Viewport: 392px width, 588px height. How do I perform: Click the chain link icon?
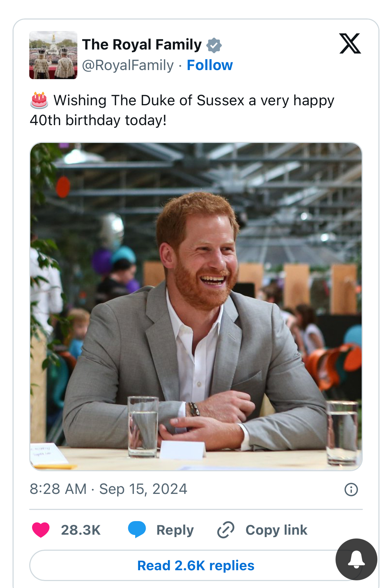(226, 530)
